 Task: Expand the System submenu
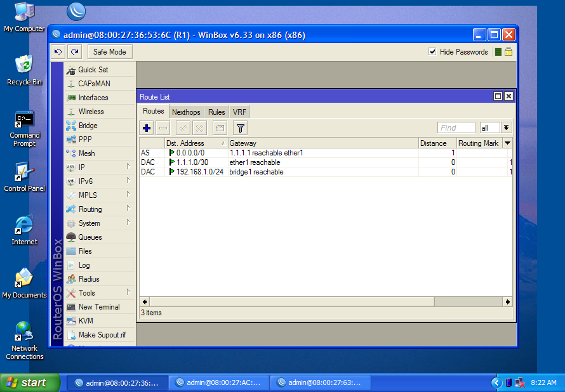[100, 223]
